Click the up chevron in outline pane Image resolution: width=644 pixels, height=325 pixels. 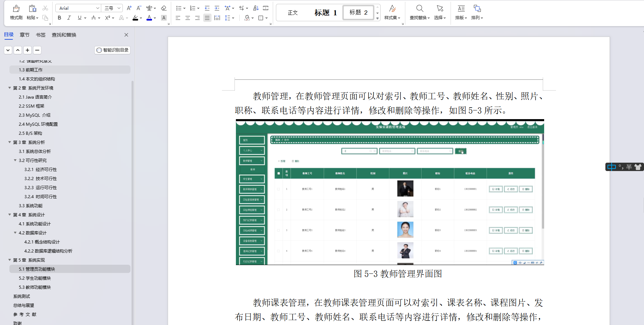pyautogui.click(x=18, y=50)
